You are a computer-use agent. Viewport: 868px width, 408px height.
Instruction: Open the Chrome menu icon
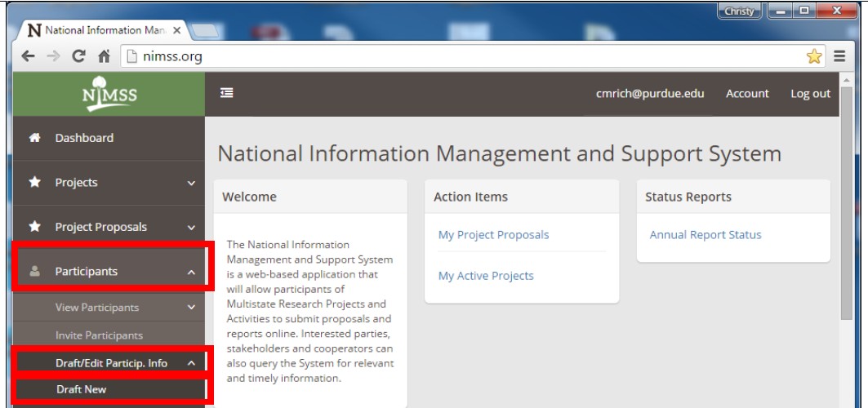839,56
